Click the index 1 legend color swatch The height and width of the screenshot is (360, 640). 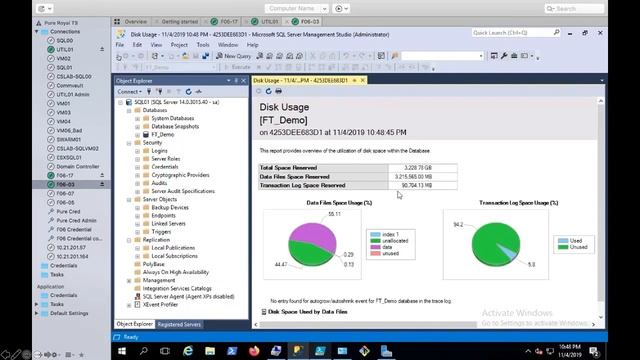point(375,235)
